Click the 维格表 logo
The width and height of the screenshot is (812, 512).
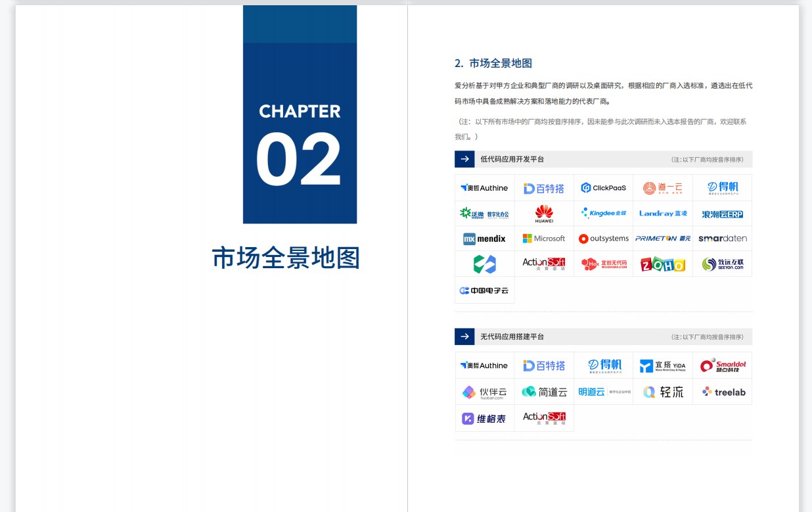click(x=484, y=418)
